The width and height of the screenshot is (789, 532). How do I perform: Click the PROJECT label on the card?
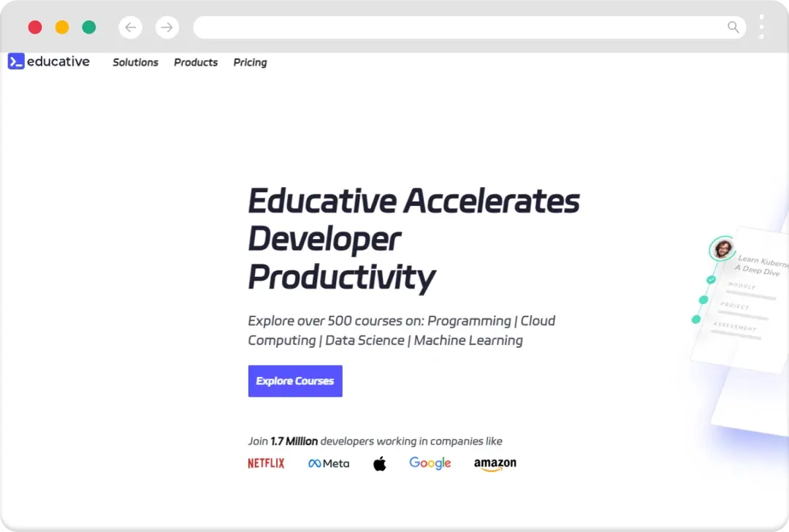point(735,305)
